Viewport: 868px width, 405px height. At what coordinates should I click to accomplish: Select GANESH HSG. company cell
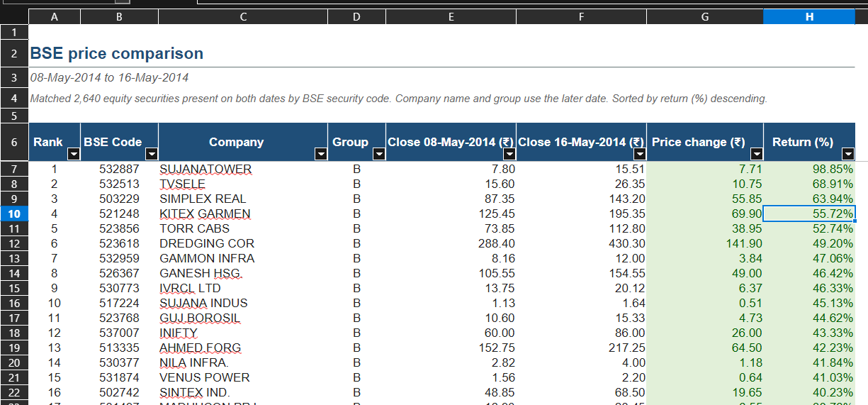click(x=243, y=273)
